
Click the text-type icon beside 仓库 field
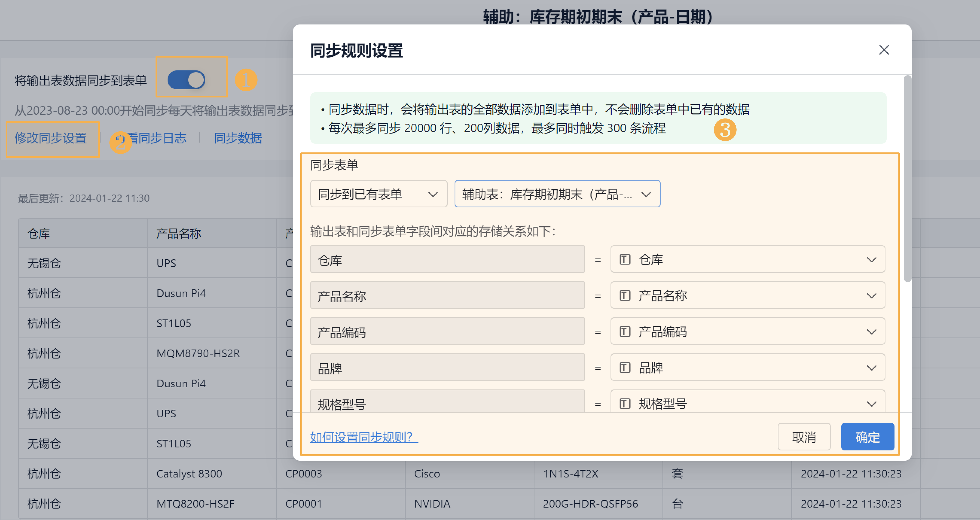click(x=625, y=260)
